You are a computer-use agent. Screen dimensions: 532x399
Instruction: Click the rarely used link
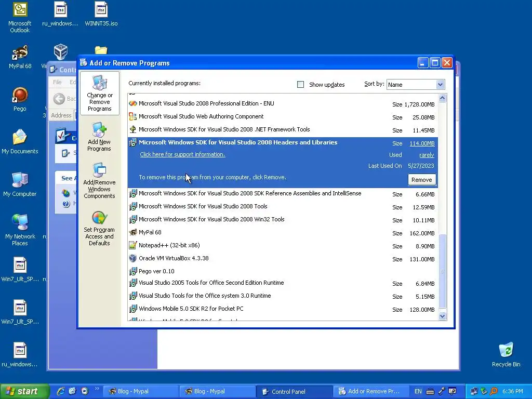coord(427,155)
